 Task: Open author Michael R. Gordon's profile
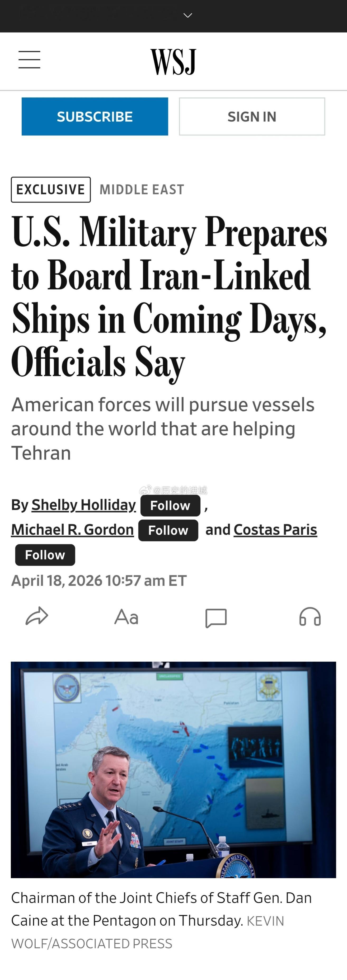72,530
